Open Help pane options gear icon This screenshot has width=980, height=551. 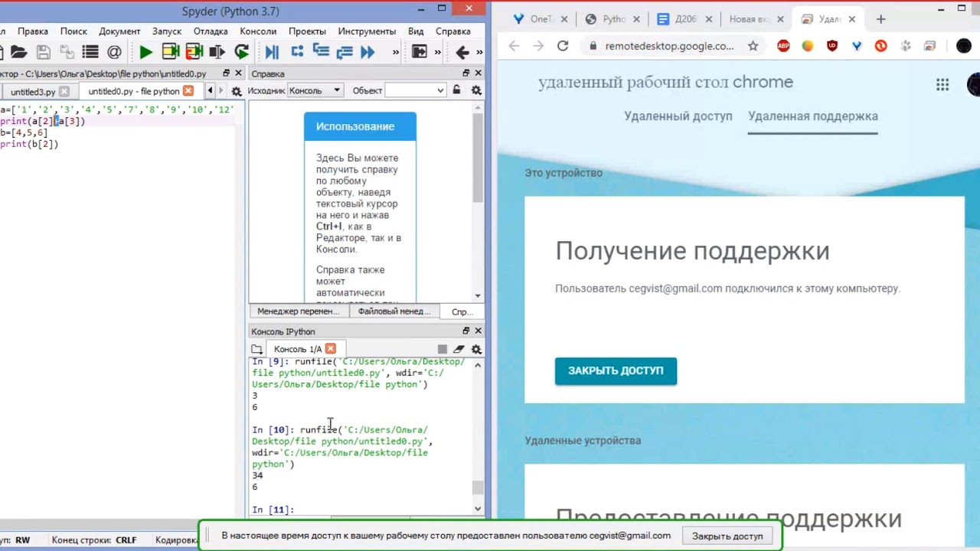(x=476, y=90)
